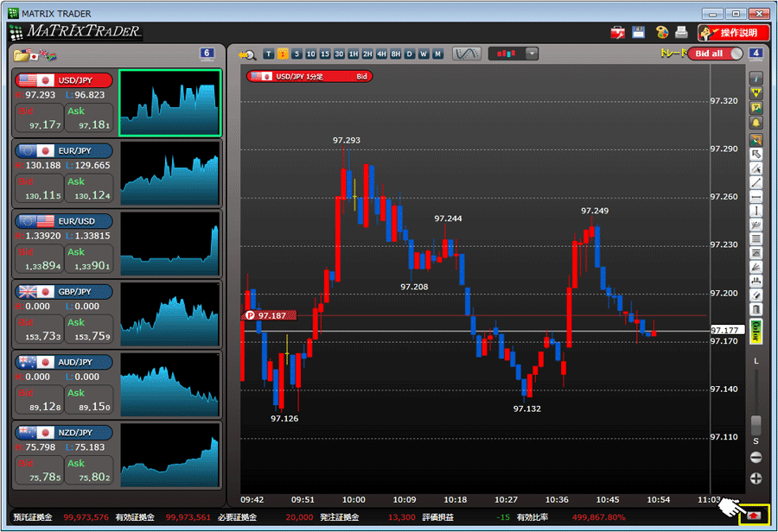The height and width of the screenshot is (532, 778).
Task: Select the 4H timeframe
Action: (x=381, y=54)
